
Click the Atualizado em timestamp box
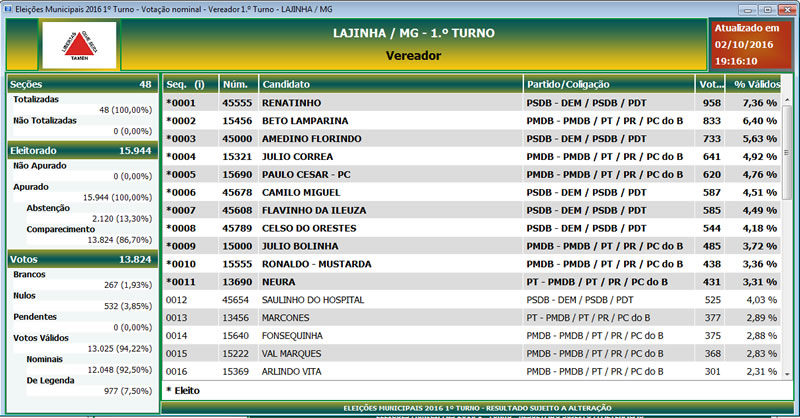749,44
